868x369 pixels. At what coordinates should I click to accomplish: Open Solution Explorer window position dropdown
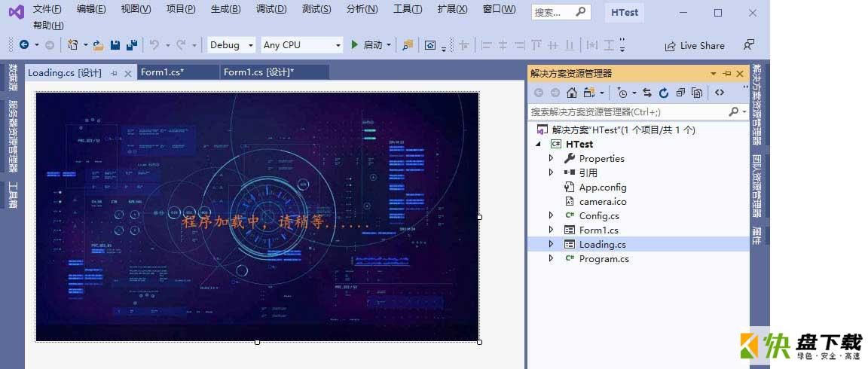[713, 74]
